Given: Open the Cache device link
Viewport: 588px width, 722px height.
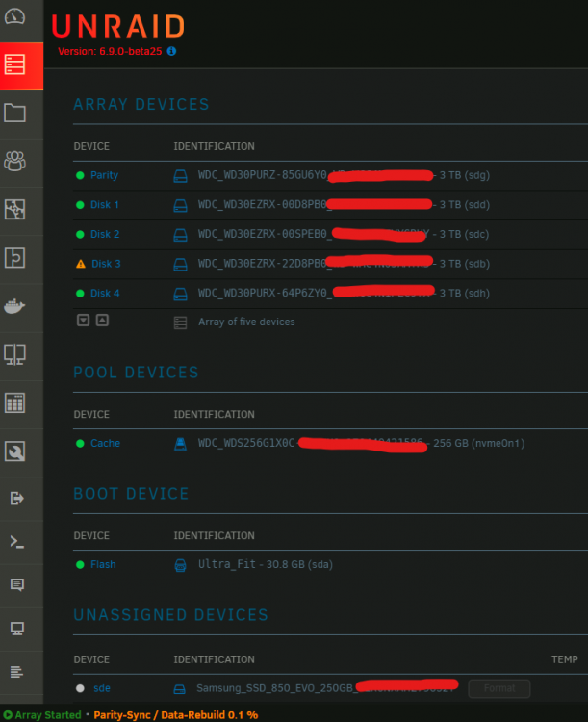Looking at the screenshot, I should point(106,443).
